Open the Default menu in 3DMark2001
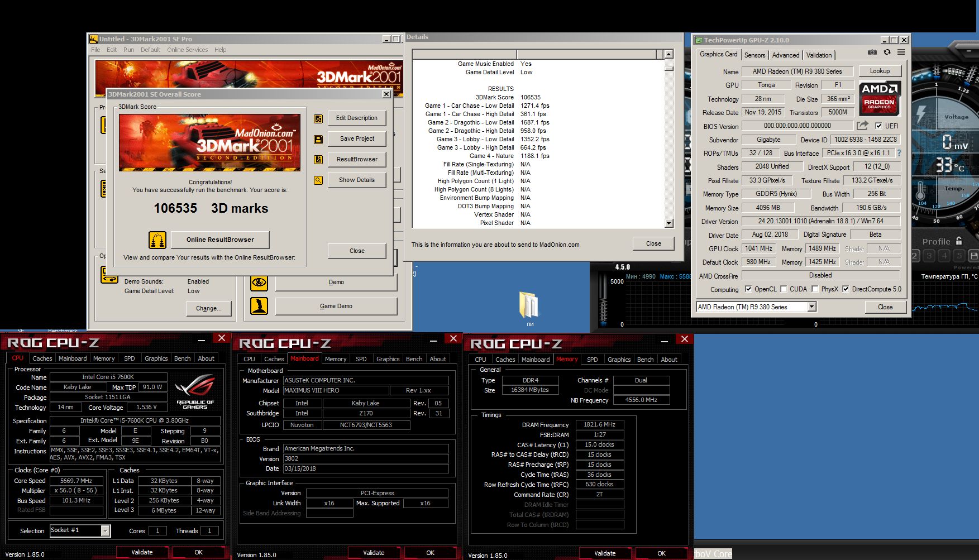 [x=150, y=50]
